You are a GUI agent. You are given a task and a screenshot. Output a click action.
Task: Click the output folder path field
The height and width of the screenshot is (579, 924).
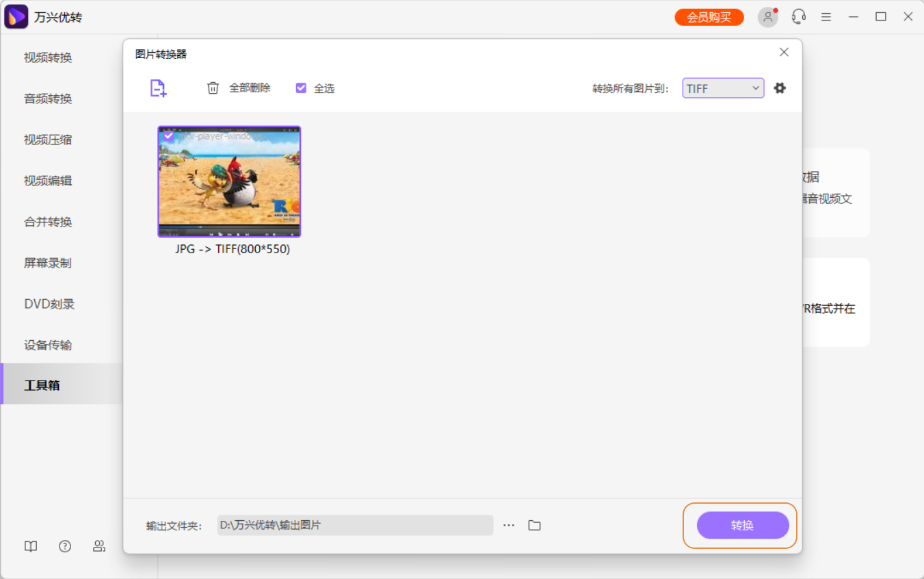coord(354,525)
